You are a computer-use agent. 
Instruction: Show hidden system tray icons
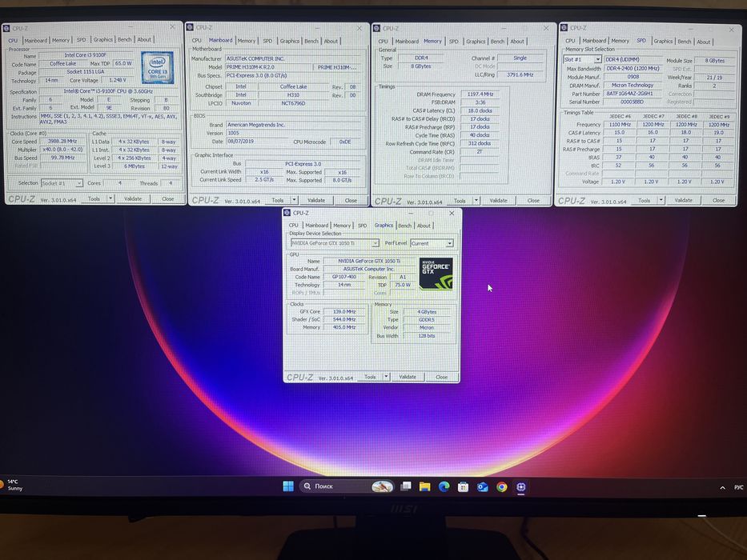(722, 488)
